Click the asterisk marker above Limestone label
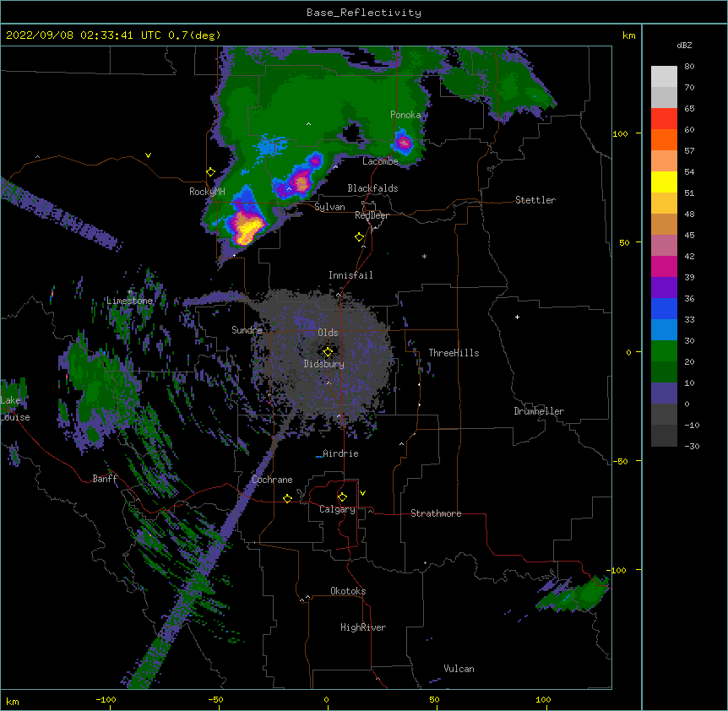Image resolution: width=728 pixels, height=711 pixels. 130,292
